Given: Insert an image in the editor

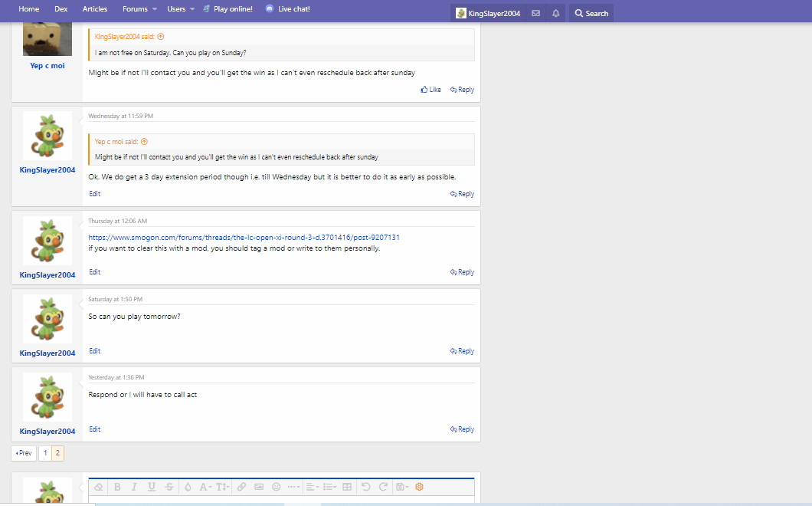Looking at the screenshot, I should pos(259,487).
